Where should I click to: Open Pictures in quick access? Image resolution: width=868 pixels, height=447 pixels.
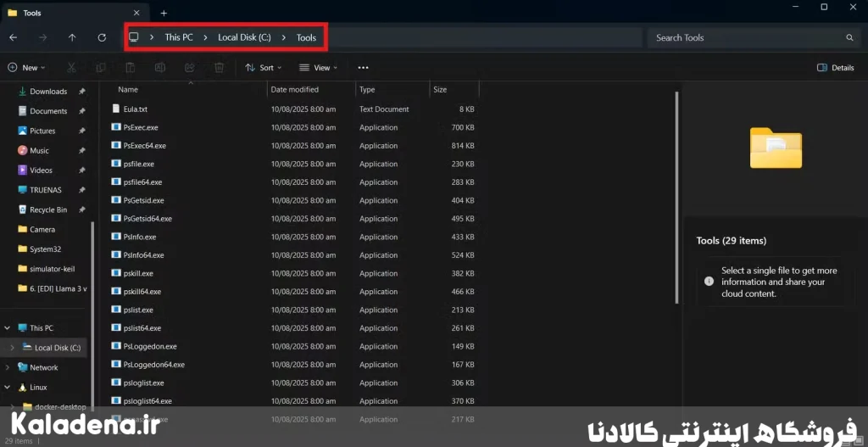coord(42,131)
